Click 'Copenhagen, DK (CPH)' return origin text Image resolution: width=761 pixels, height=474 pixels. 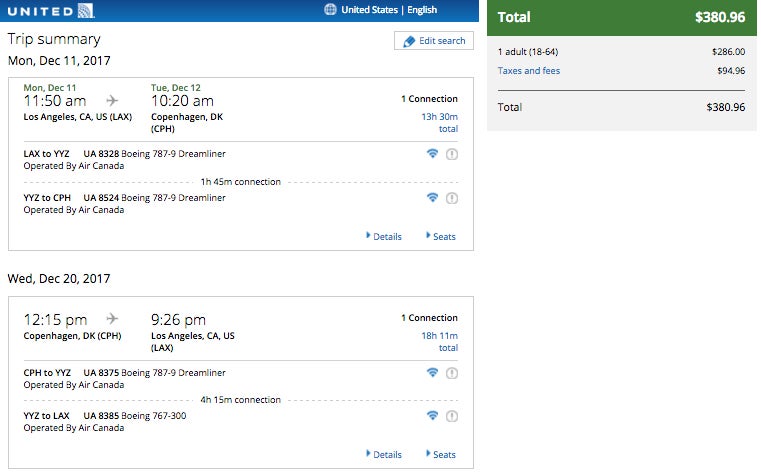click(72, 336)
